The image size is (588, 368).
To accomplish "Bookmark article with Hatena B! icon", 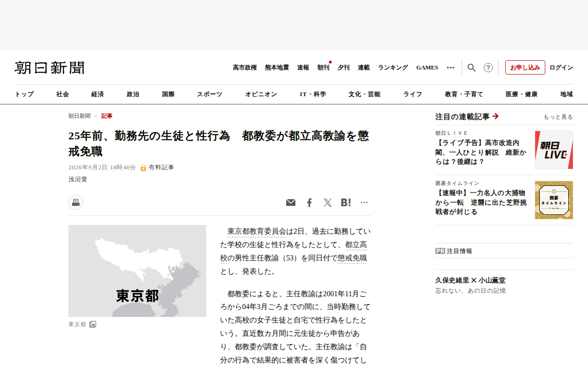I will coord(346,202).
